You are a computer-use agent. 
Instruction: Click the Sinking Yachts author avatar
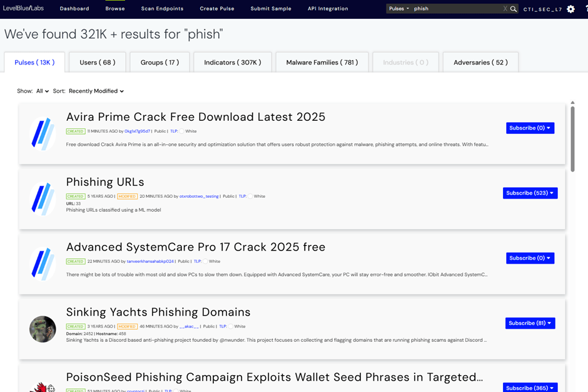43,329
